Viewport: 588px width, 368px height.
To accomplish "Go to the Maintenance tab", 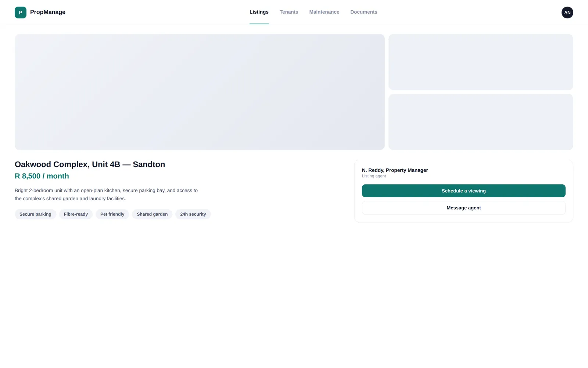I will coord(324,12).
